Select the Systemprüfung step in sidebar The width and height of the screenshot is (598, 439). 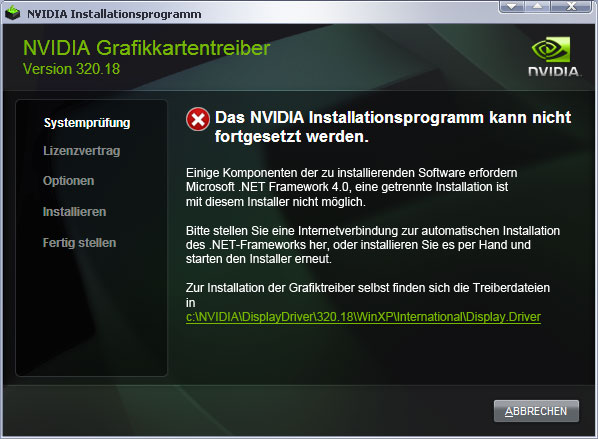tap(87, 123)
